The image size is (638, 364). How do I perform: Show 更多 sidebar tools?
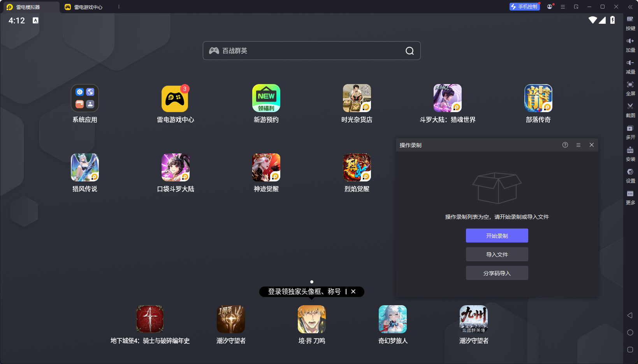[630, 197]
